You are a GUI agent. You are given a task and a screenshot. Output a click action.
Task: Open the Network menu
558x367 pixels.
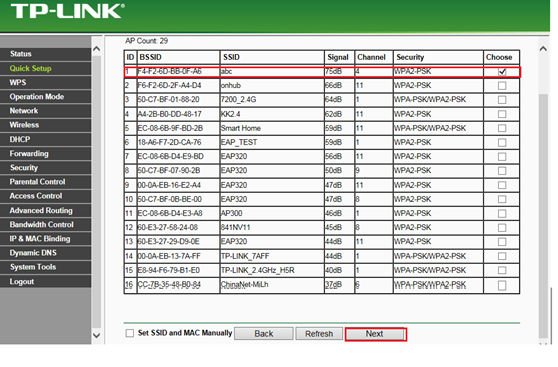[x=46, y=111]
